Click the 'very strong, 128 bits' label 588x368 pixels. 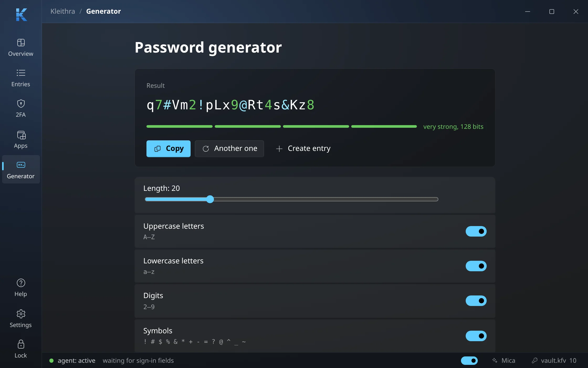(x=453, y=127)
